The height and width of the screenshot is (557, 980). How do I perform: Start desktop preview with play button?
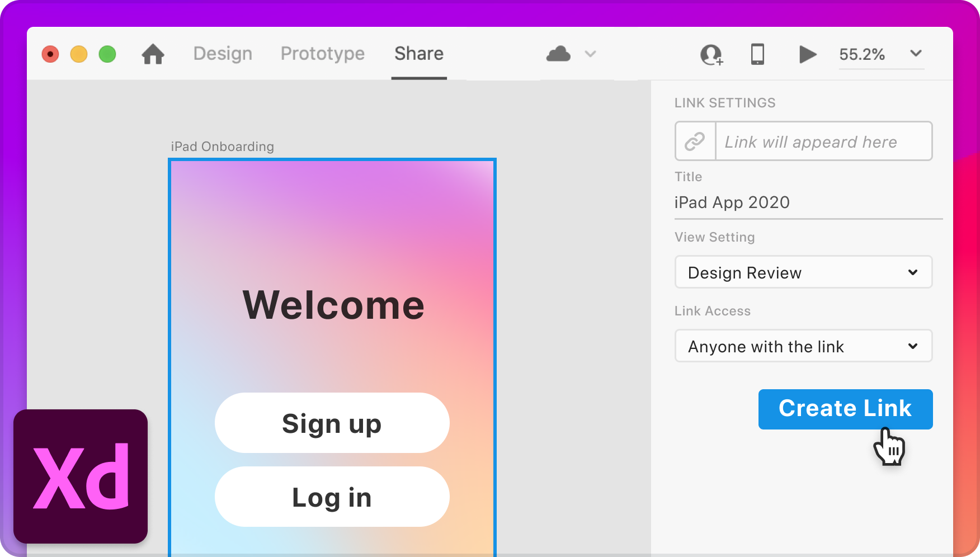[x=807, y=54]
